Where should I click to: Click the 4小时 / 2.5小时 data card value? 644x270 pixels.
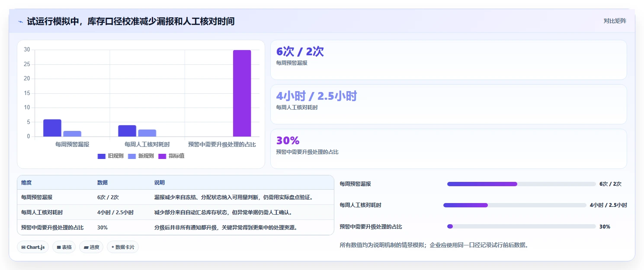click(317, 96)
